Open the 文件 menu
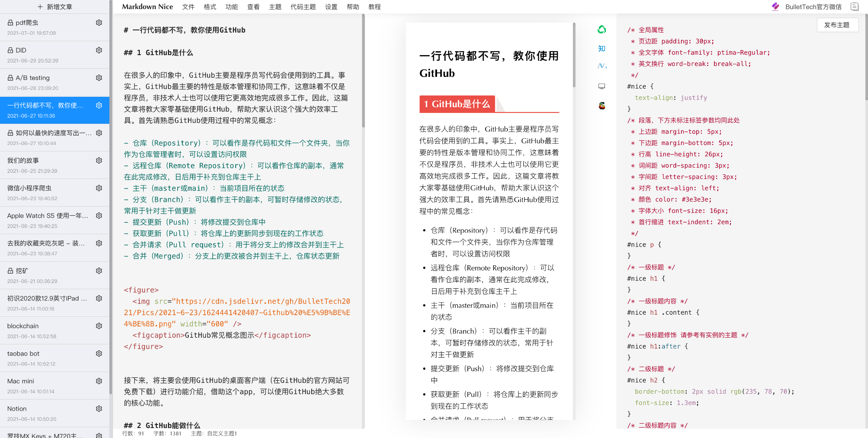868x438 pixels. 188,7
